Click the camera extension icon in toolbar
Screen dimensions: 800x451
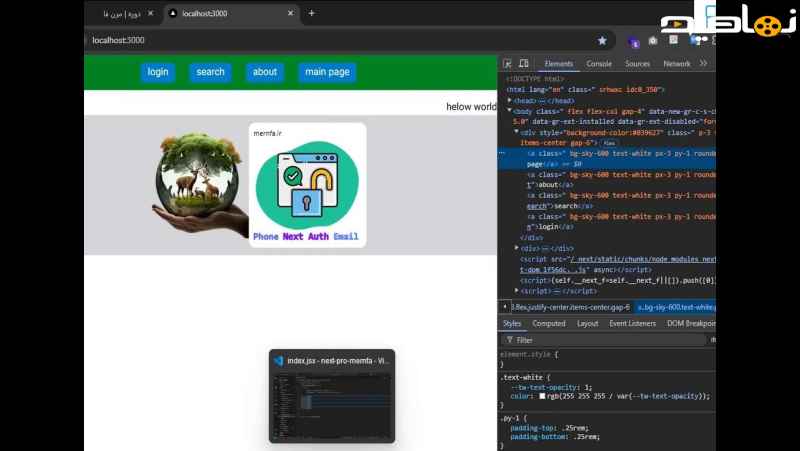653,41
